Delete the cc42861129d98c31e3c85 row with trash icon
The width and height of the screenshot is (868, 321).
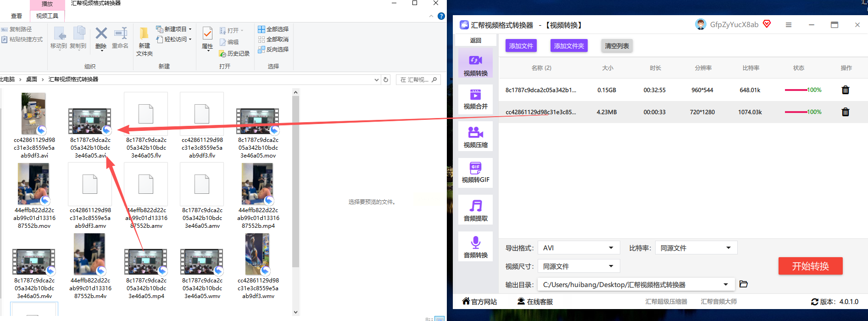click(x=846, y=112)
